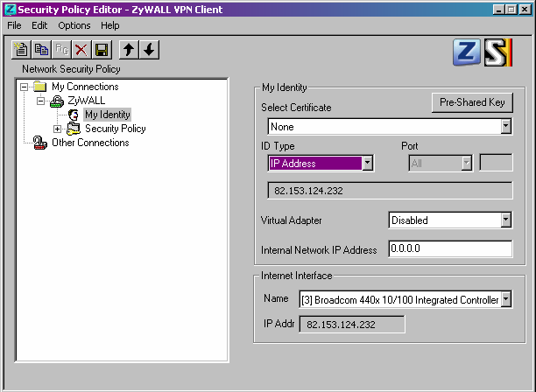Open the Edit menu
Viewport: 536px width, 392px height.
[x=39, y=25]
